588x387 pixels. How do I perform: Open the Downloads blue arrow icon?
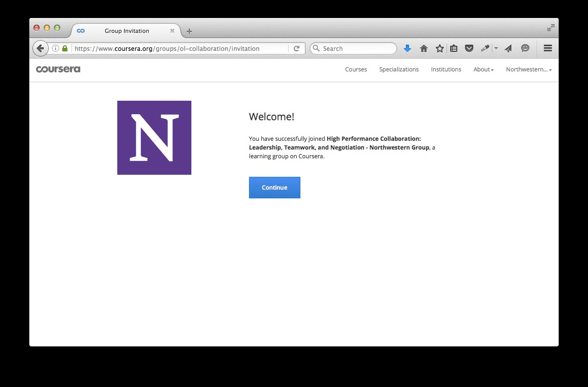(407, 48)
